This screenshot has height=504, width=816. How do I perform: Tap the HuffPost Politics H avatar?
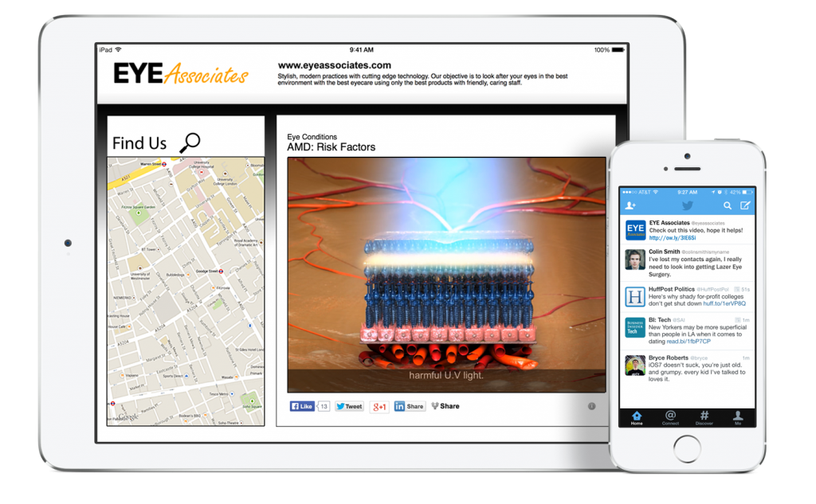coord(635,297)
